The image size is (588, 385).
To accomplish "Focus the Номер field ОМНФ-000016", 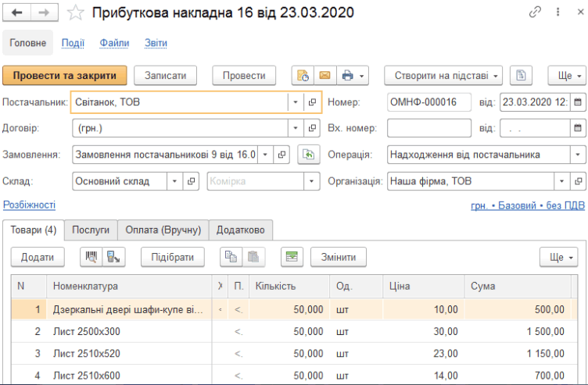I will tap(429, 102).
